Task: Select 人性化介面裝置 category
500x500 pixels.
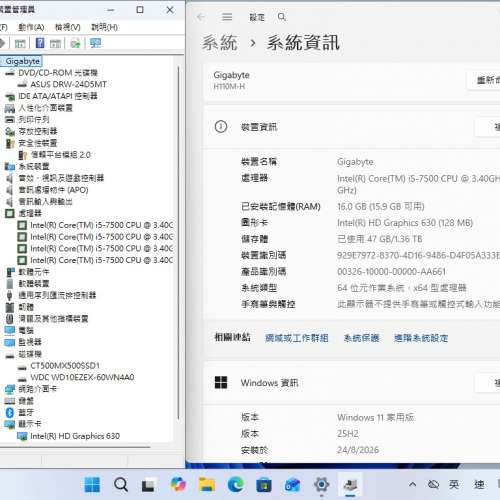Action: tap(45, 108)
